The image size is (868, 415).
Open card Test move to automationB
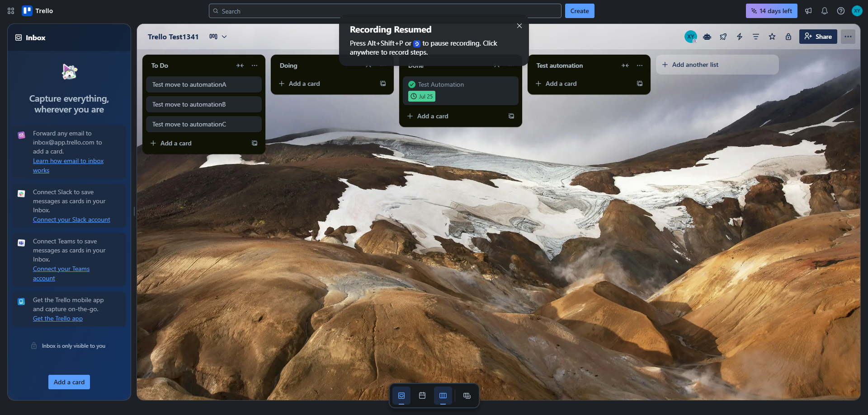204,104
